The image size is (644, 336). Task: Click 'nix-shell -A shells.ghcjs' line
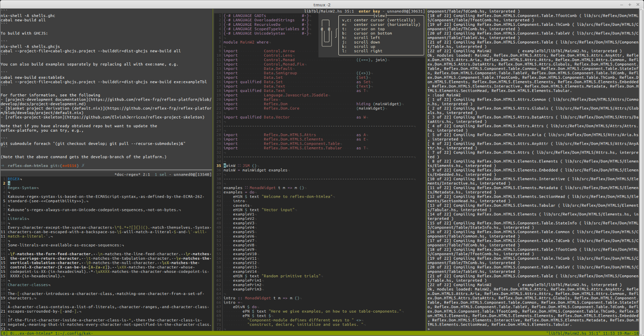pyautogui.click(x=30, y=47)
